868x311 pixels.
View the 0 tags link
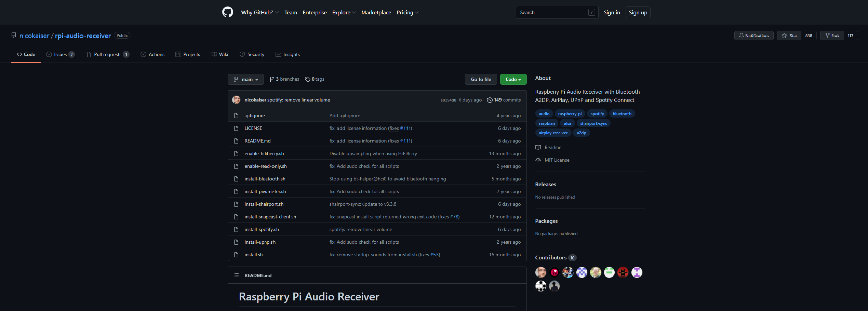click(x=314, y=79)
